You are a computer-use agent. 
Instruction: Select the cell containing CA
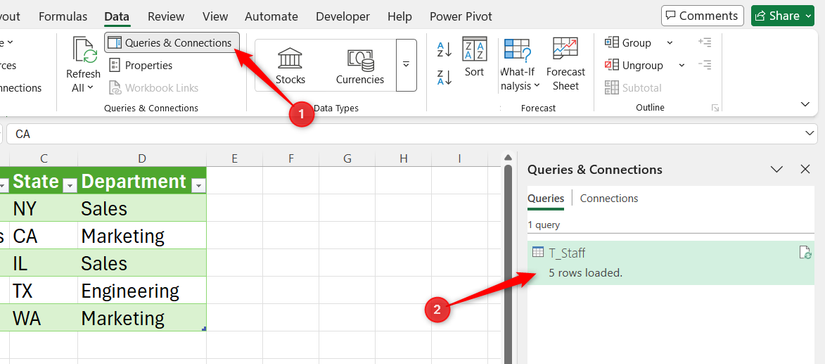(x=44, y=236)
